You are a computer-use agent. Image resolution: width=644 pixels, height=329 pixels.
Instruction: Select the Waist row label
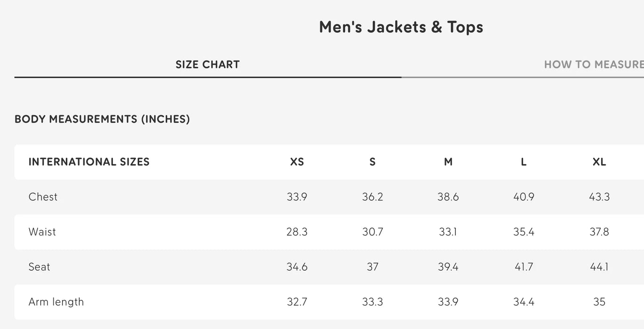click(42, 232)
